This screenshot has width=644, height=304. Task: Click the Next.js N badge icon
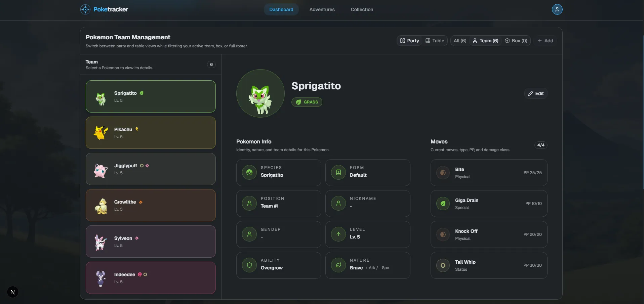click(x=13, y=292)
